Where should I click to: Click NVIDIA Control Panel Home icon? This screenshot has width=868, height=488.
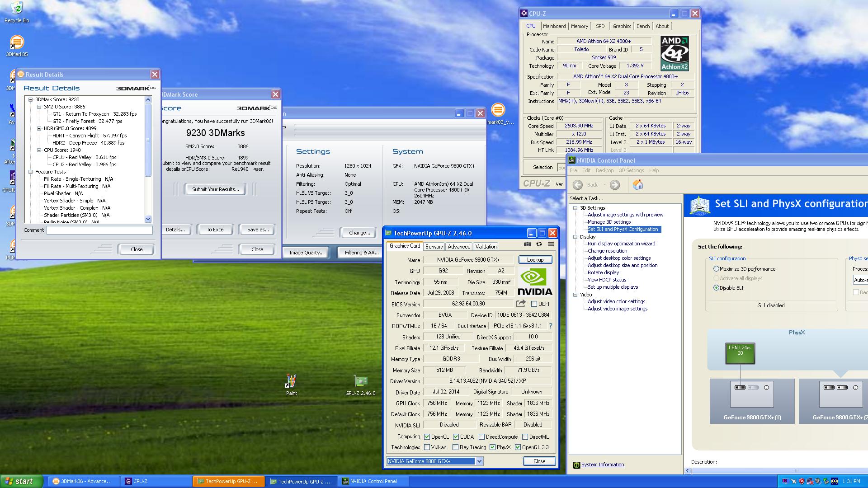[637, 184]
